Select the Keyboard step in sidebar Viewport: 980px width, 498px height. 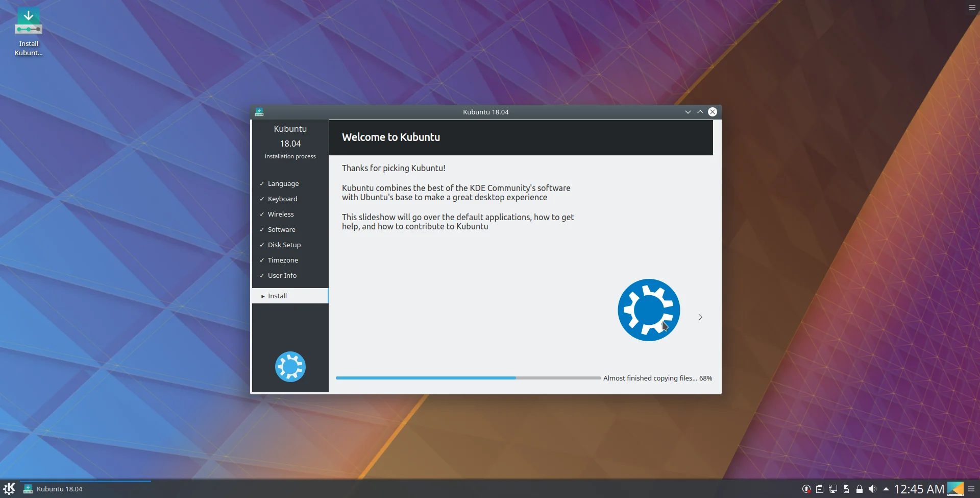click(x=290, y=199)
